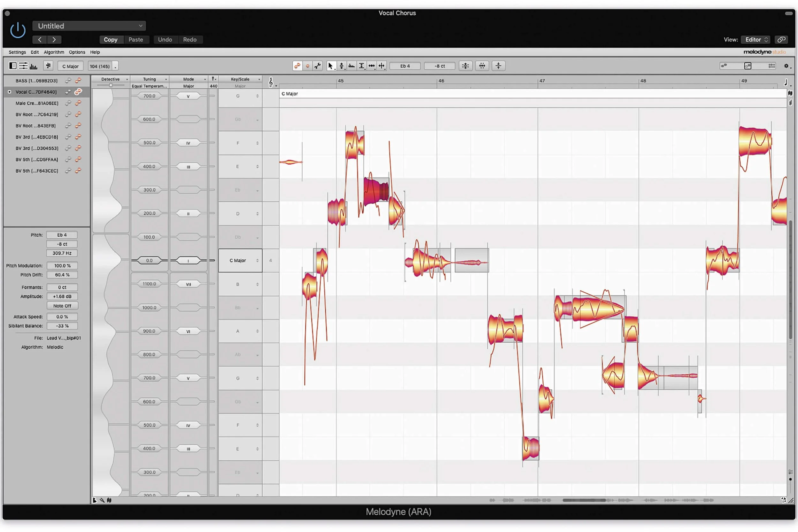Adjust the Detective slider
The image size is (798, 532).
pos(111,86)
